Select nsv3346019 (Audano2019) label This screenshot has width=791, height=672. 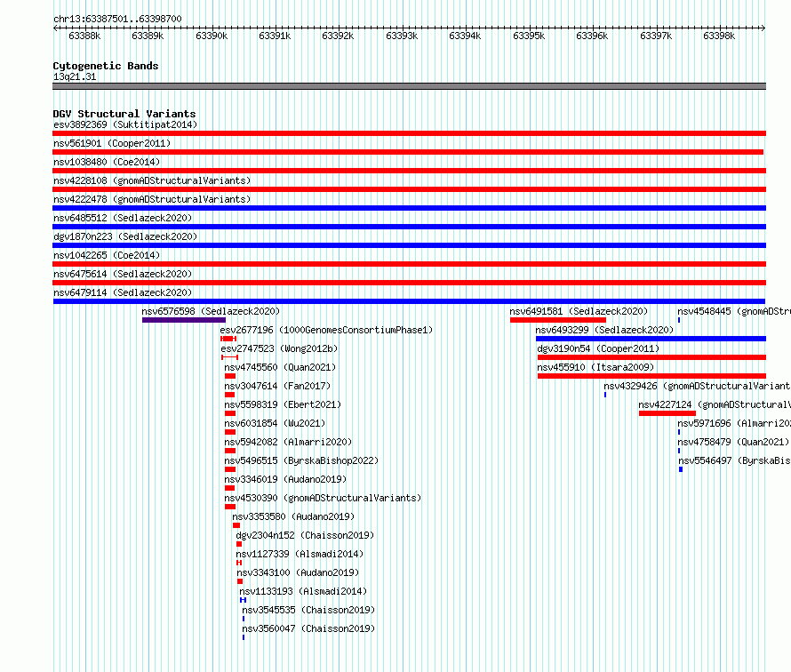285,479
